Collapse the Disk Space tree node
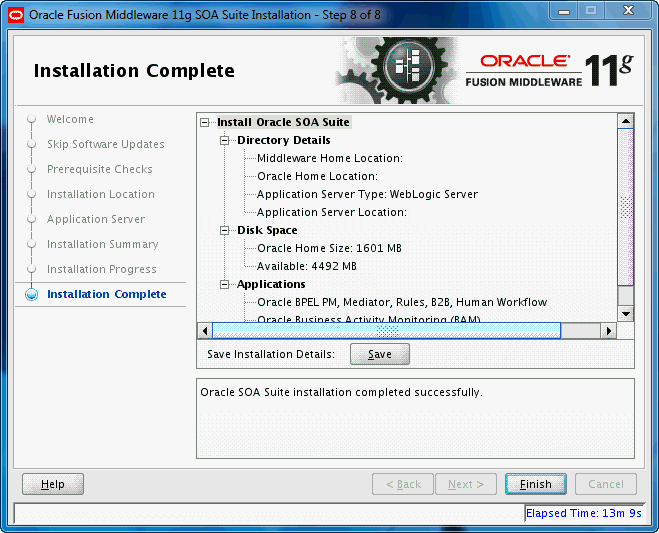The width and height of the screenshot is (659, 533). (225, 230)
